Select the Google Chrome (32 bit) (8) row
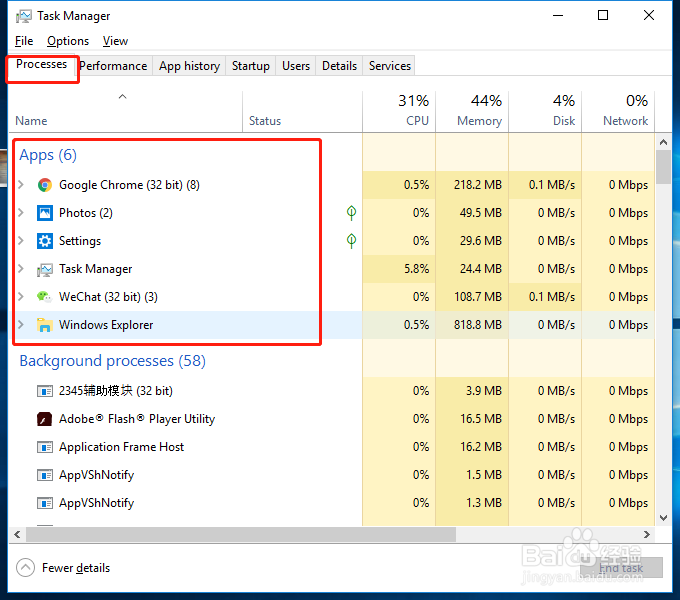The image size is (680, 600). (x=332, y=185)
